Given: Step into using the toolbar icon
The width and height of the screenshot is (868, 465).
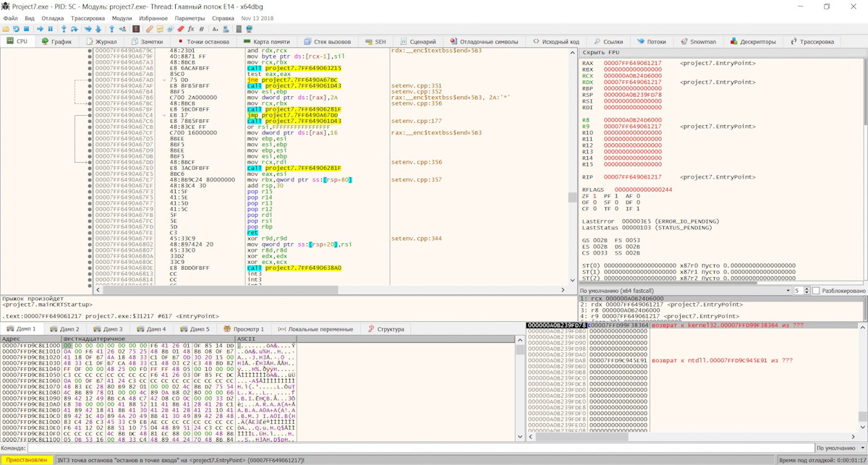Looking at the screenshot, I should pyautogui.click(x=64, y=29).
